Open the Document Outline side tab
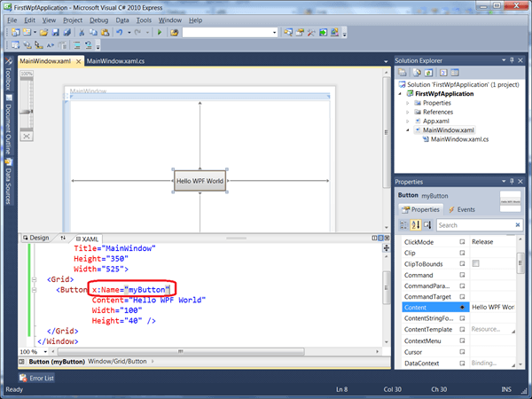Viewport: 532px width, 399px height. tap(9, 125)
